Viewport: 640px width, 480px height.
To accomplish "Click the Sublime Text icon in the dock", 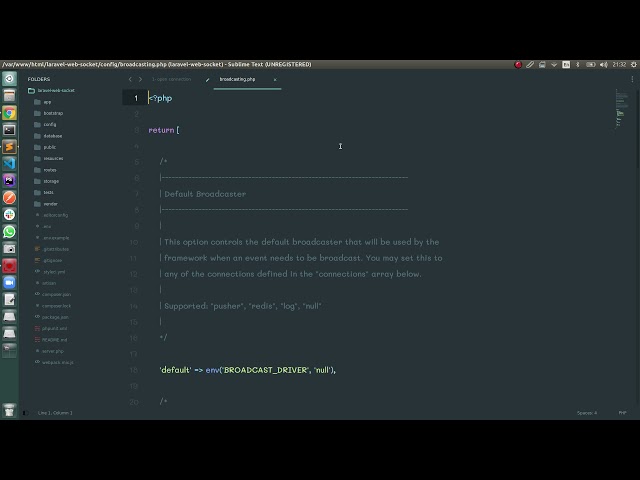I will coord(9,147).
